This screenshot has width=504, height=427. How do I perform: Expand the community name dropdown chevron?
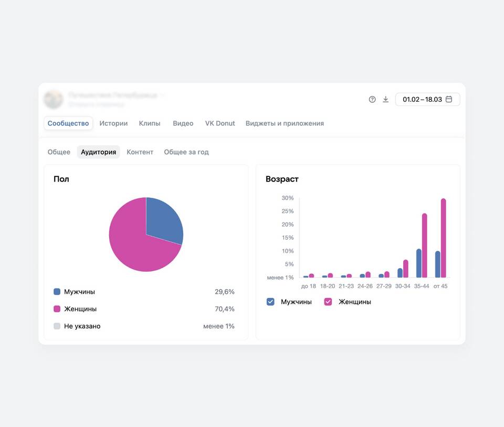pyautogui.click(x=163, y=95)
